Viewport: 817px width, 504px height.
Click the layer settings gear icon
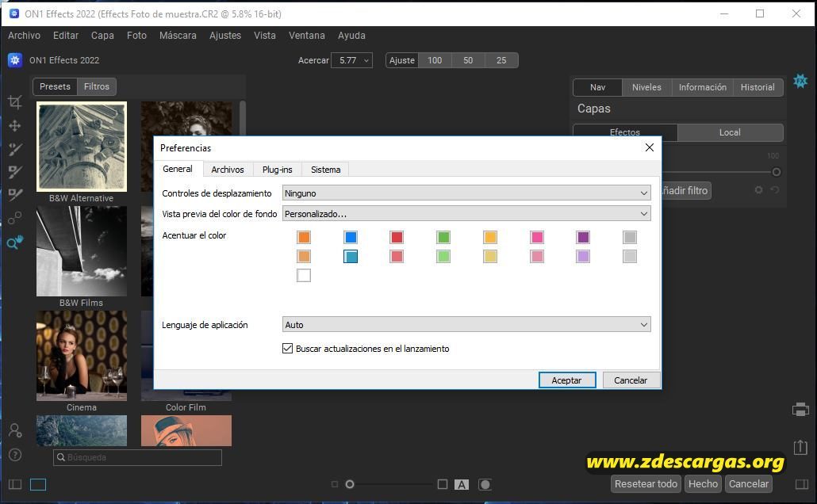click(758, 190)
